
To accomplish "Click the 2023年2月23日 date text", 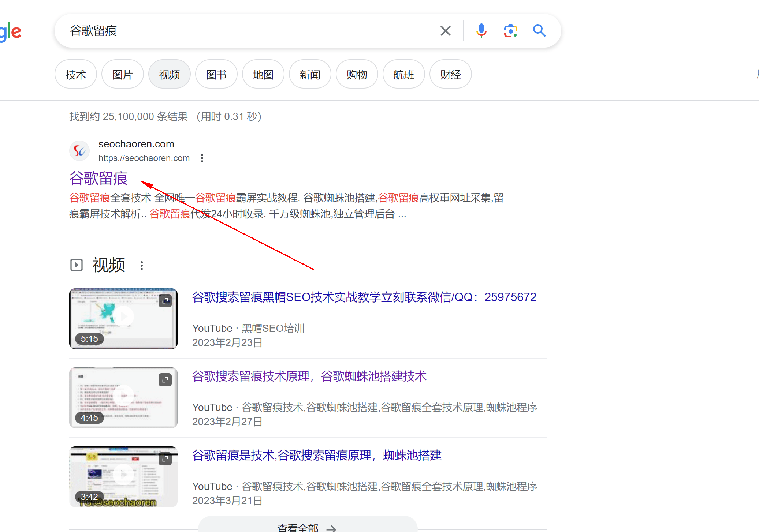I will 227,343.
